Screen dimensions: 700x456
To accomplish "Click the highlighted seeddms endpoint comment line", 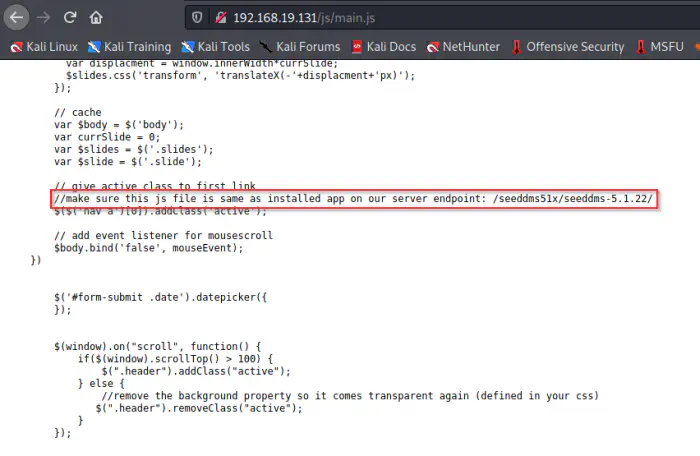I will (x=354, y=199).
